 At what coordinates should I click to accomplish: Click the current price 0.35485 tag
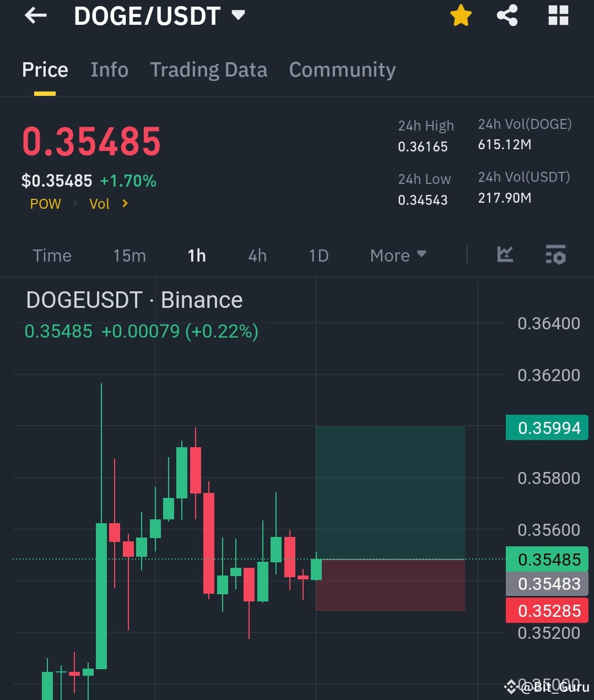point(547,560)
